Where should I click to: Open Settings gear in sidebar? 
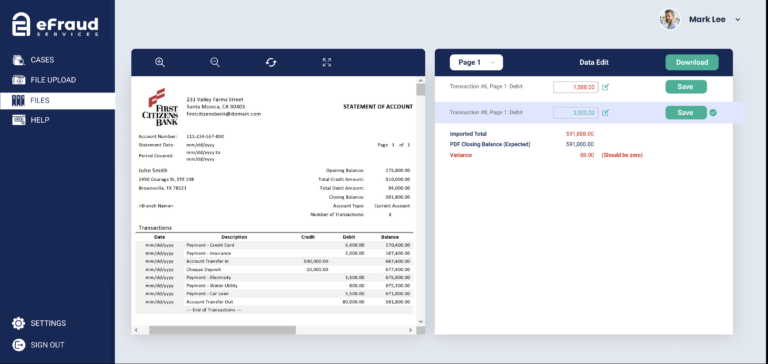click(x=18, y=323)
